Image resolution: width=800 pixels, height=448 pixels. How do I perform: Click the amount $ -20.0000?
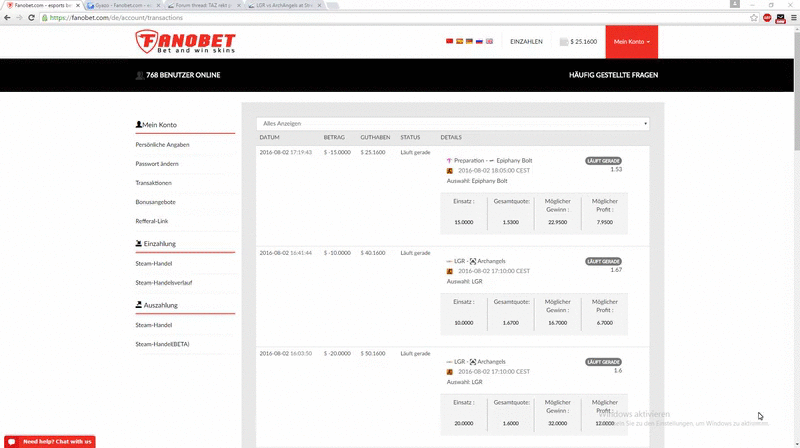coord(337,354)
